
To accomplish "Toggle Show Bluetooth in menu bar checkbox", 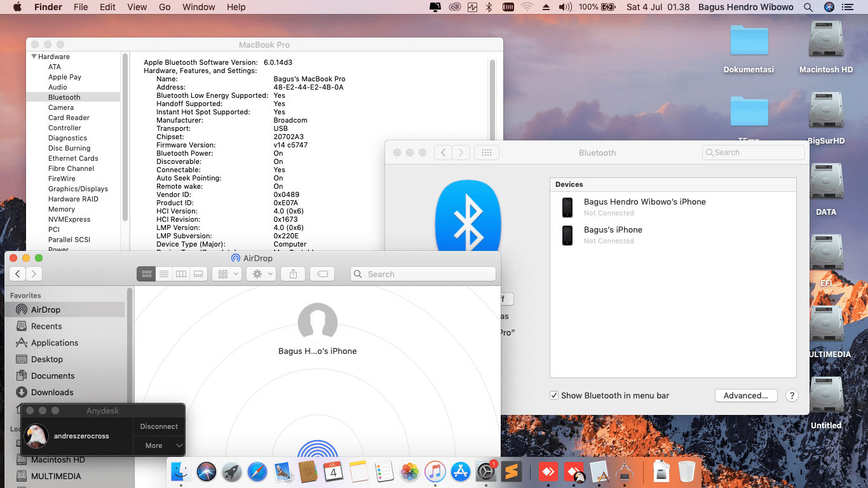I will (x=554, y=395).
